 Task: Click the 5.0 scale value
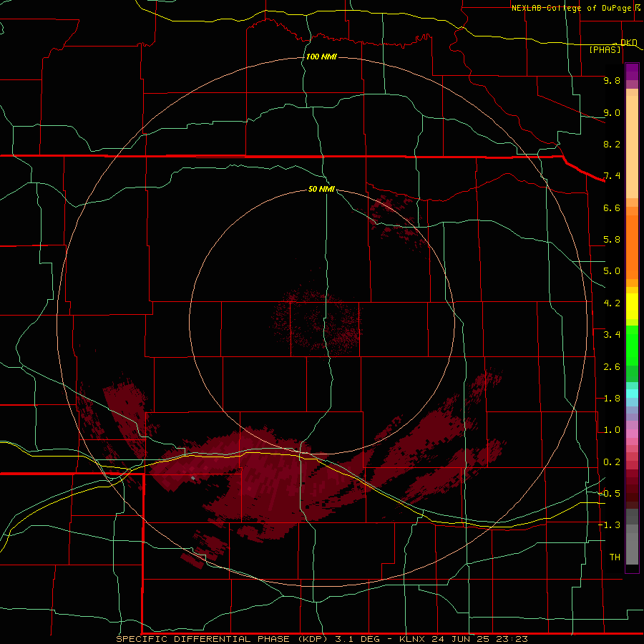click(612, 271)
